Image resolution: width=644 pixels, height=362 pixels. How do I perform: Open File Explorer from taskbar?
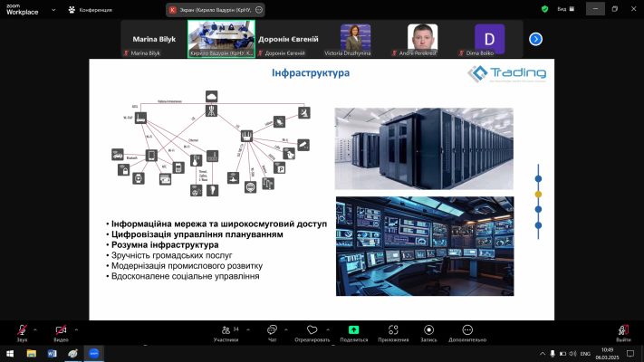pos(31,353)
